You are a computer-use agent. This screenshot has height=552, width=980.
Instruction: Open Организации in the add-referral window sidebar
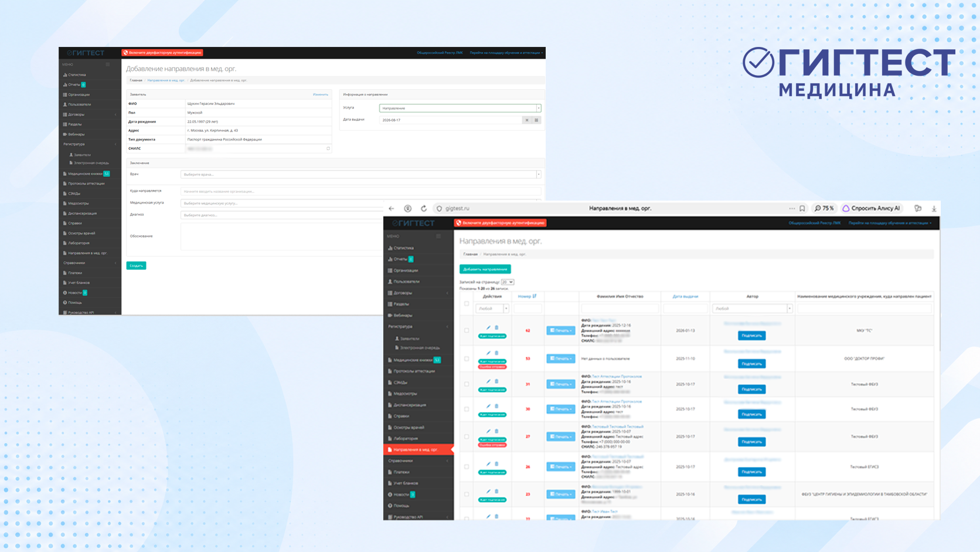tap(90, 94)
